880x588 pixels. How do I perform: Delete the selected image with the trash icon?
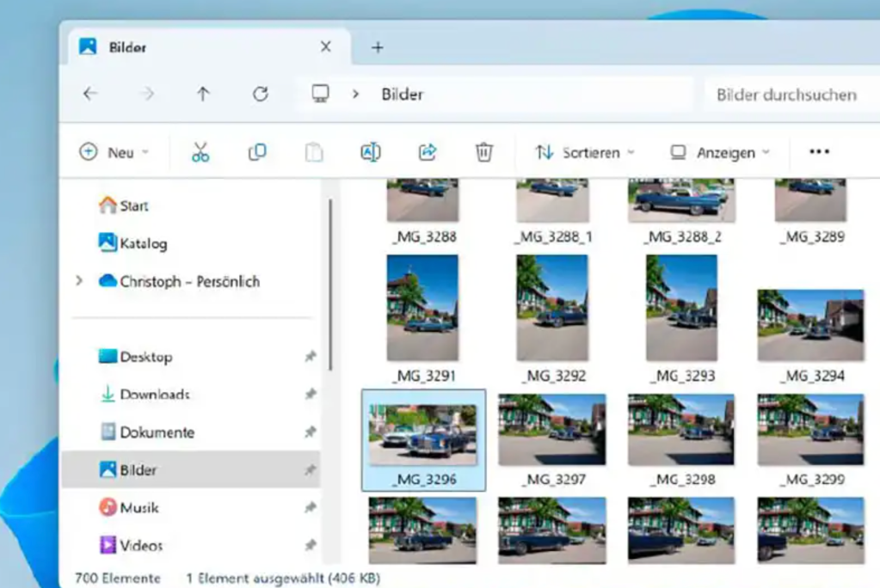(x=483, y=152)
